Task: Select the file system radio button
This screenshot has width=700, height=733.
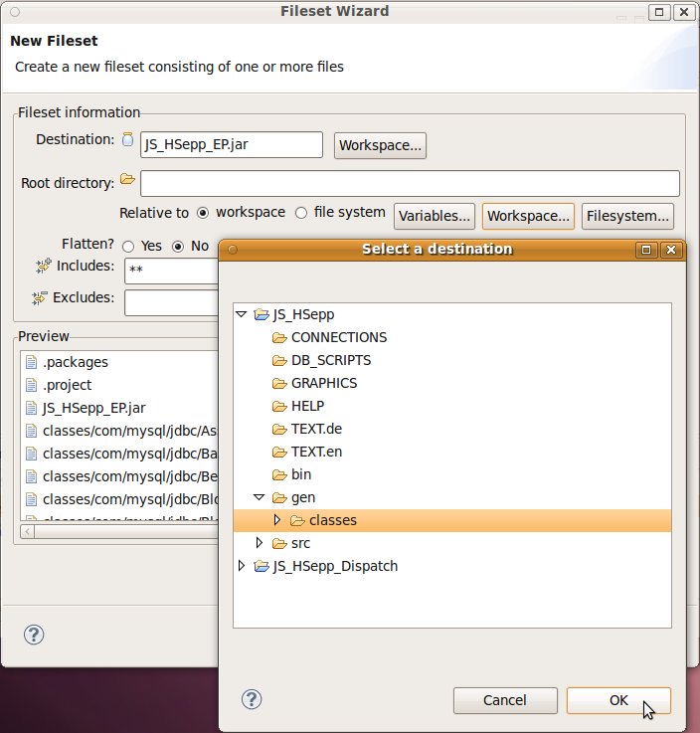Action: (x=301, y=213)
